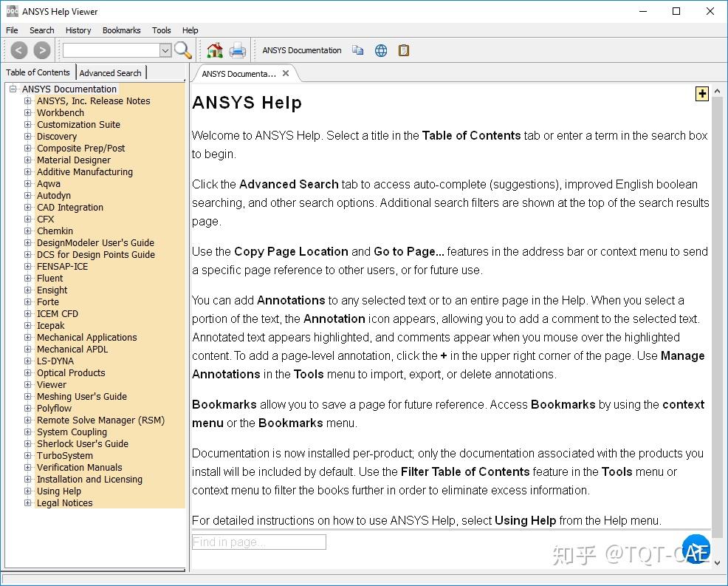Click the back navigation arrow
Image resolution: width=728 pixels, height=586 pixels.
pos(19,50)
